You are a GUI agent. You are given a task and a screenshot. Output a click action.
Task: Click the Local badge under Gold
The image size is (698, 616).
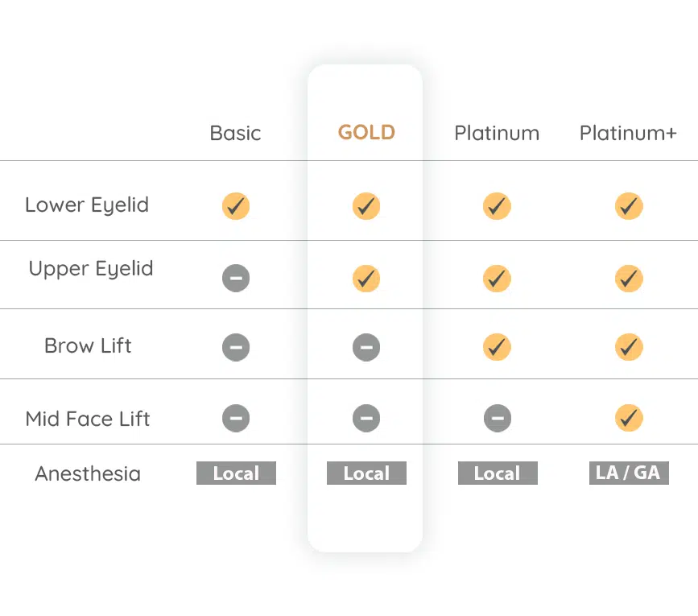coord(366,473)
